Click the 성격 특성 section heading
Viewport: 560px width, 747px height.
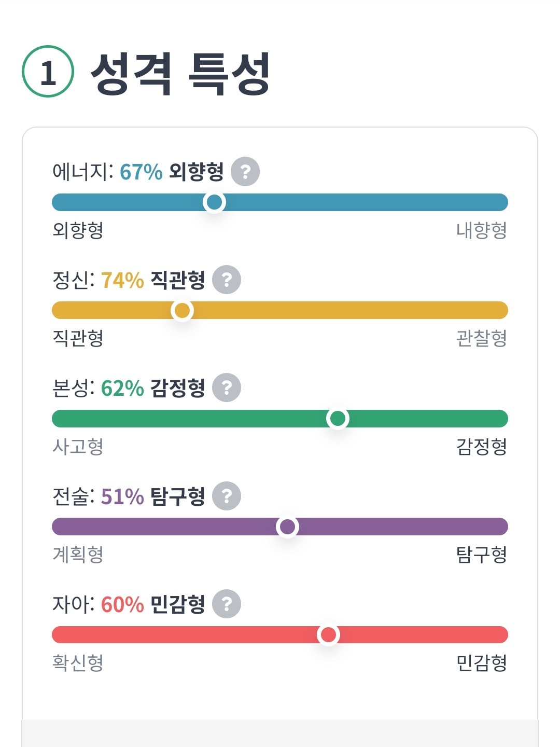click(x=180, y=74)
